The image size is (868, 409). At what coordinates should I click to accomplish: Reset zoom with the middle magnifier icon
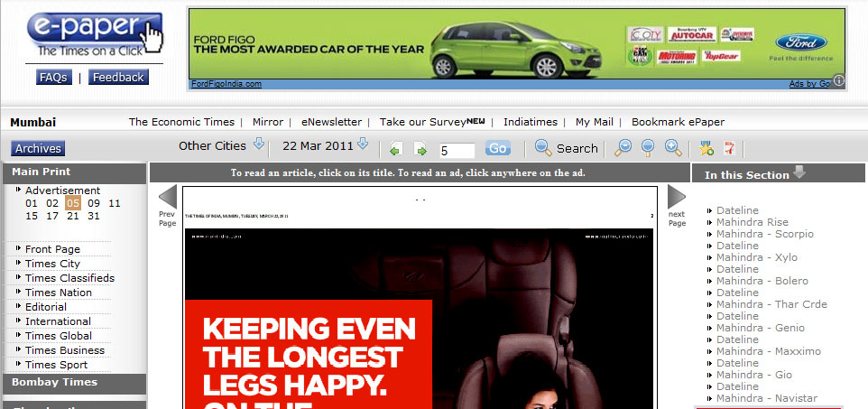[x=648, y=148]
